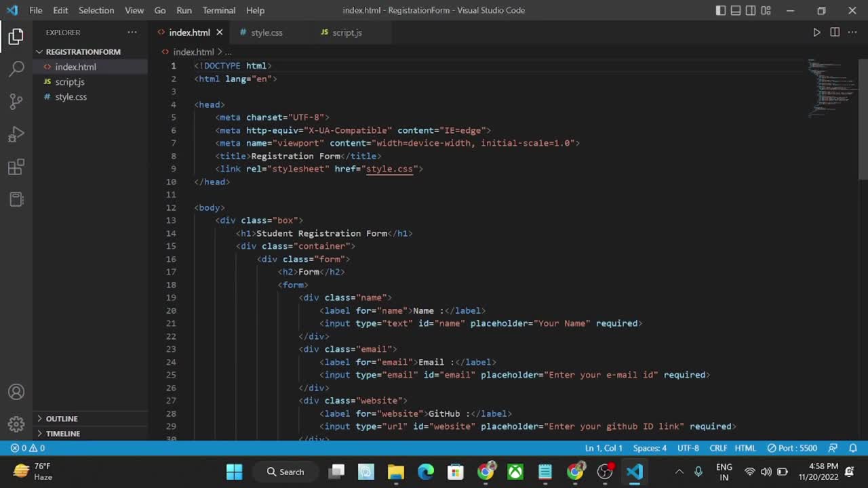
Task: Follow the style.css link in code
Action: [389, 169]
